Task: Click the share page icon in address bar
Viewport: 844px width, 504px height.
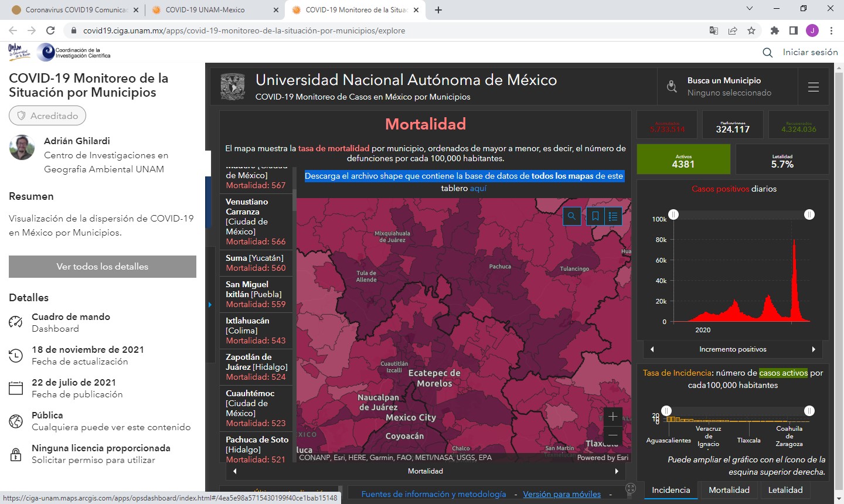Action: (733, 30)
